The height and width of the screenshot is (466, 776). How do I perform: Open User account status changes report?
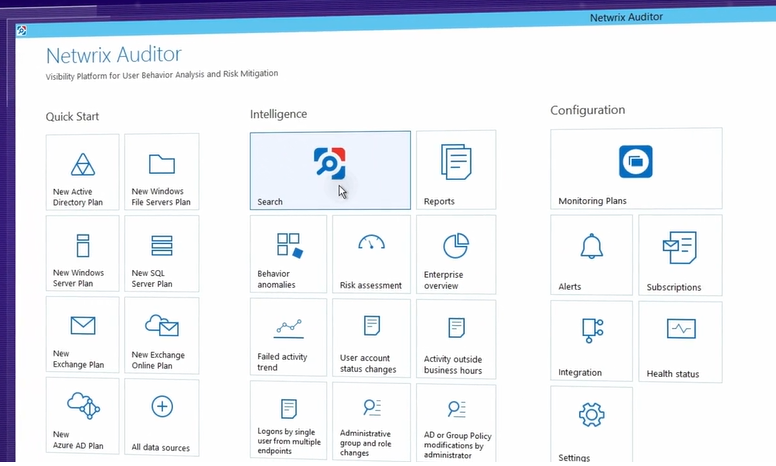pos(371,338)
